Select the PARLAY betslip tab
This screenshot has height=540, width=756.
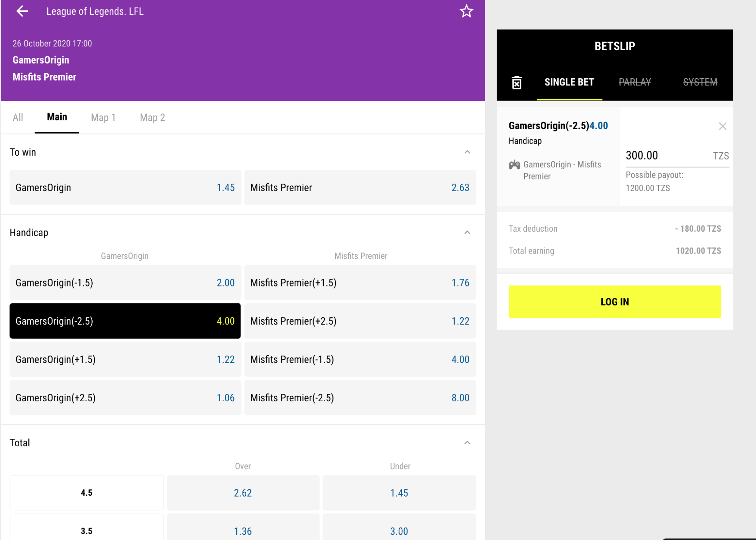[635, 82]
